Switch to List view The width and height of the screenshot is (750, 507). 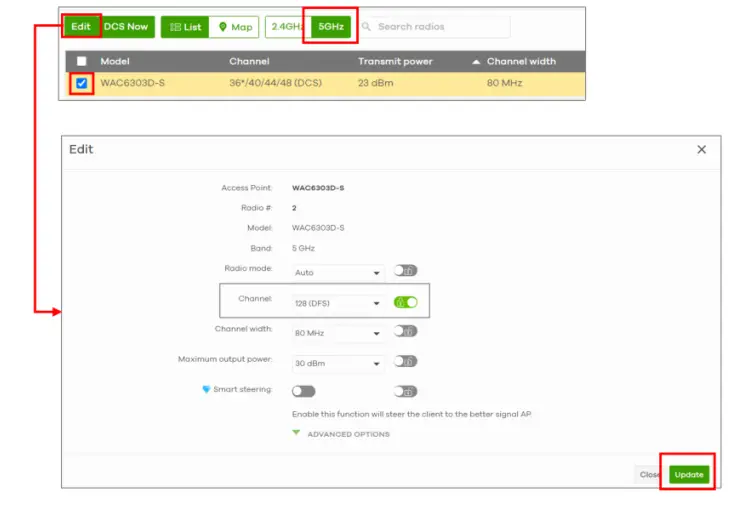coord(185,27)
